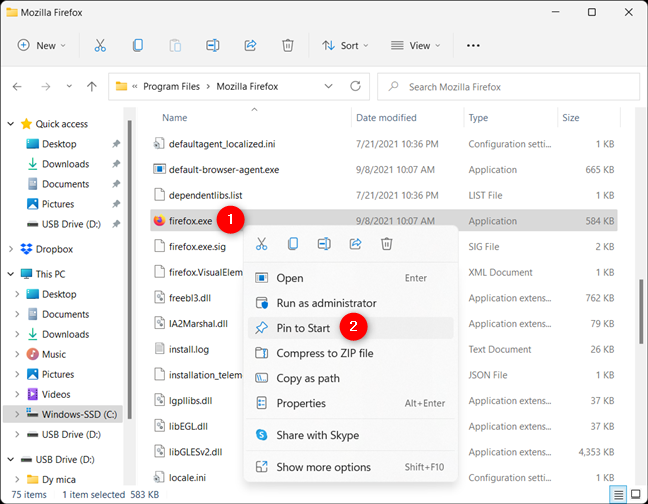The height and width of the screenshot is (504, 648).
Task: Select Documents under This PC
Action: click(65, 314)
